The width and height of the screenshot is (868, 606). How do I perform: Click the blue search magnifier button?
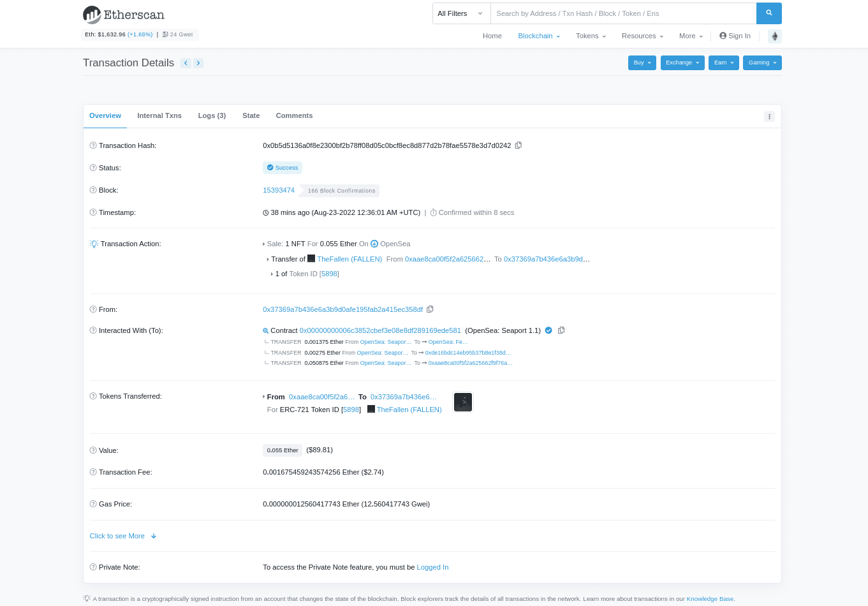769,13
